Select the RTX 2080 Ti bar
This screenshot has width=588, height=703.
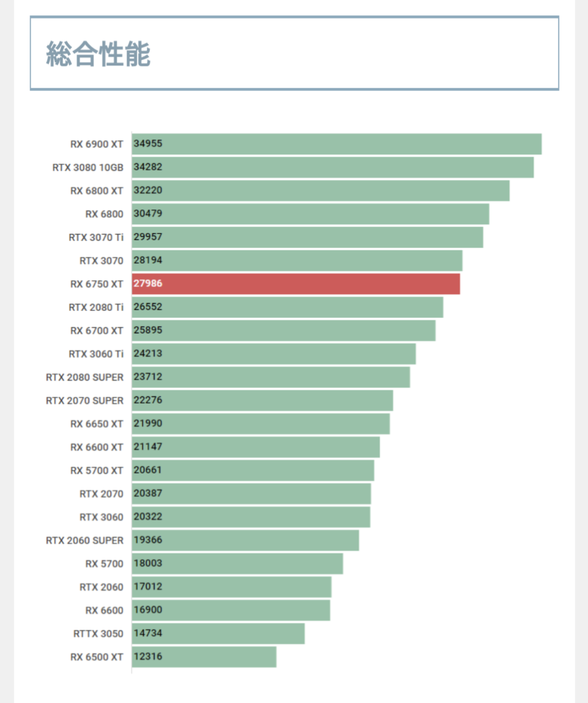click(x=287, y=307)
